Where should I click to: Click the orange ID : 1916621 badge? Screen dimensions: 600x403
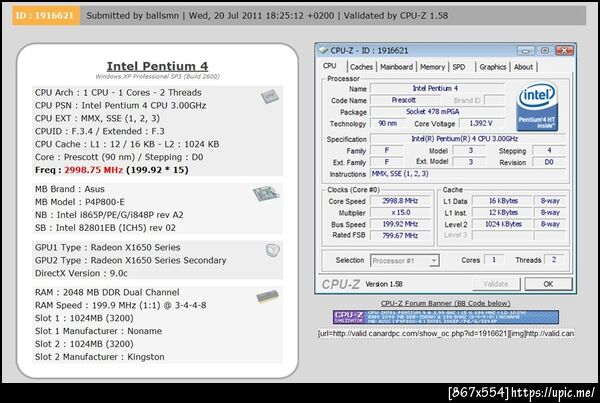pos(46,16)
